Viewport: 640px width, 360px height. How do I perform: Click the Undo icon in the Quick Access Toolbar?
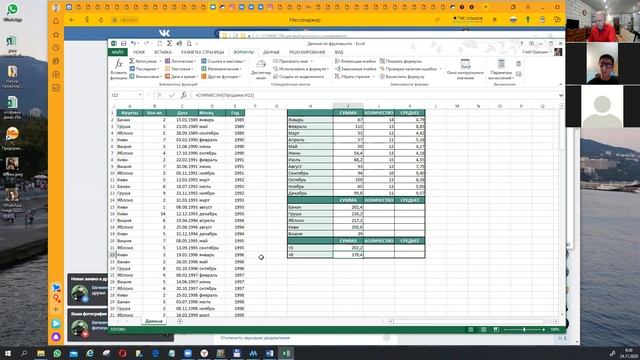click(133, 43)
